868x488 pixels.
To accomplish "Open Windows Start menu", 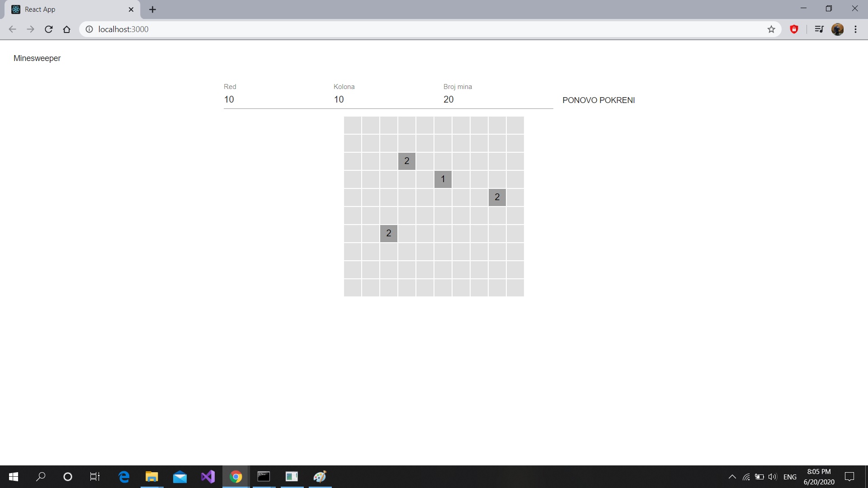I will (14, 477).
